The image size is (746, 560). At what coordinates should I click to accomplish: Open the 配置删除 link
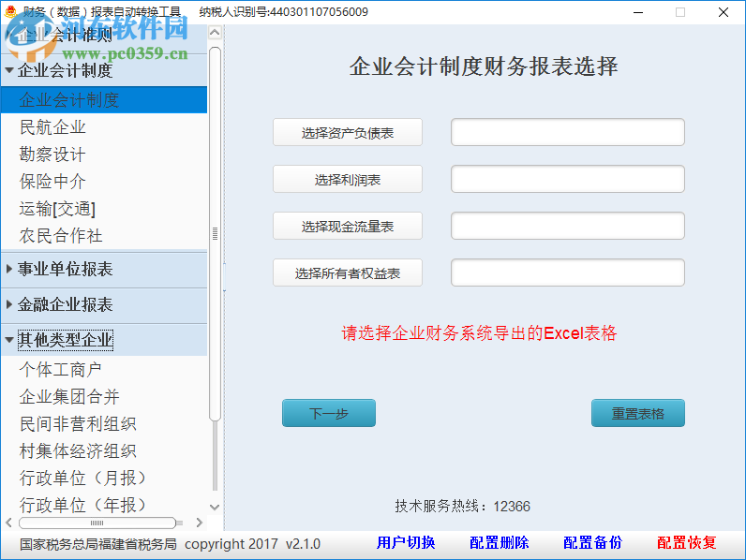(500, 542)
